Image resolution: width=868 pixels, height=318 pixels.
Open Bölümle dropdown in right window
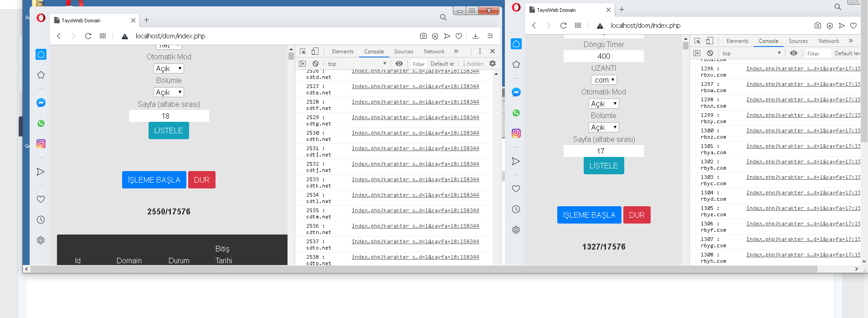pos(604,127)
